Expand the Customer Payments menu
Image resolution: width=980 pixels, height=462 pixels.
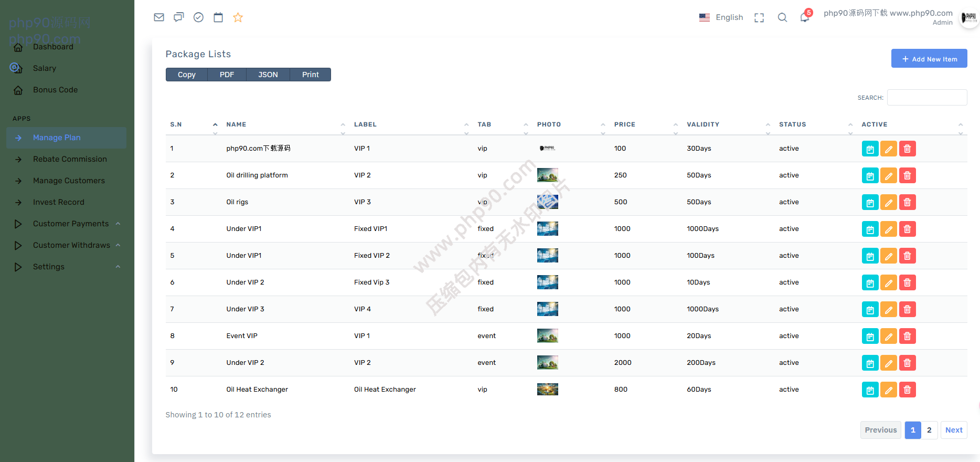click(x=71, y=224)
